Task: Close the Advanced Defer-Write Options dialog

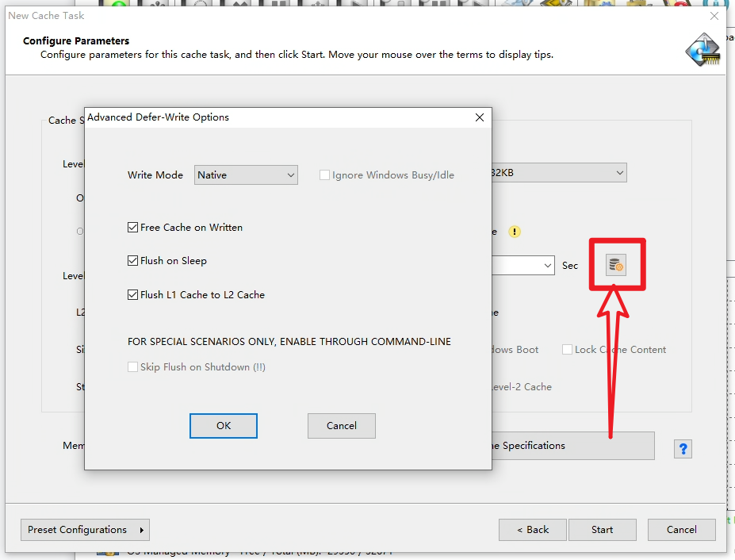Action: click(479, 117)
